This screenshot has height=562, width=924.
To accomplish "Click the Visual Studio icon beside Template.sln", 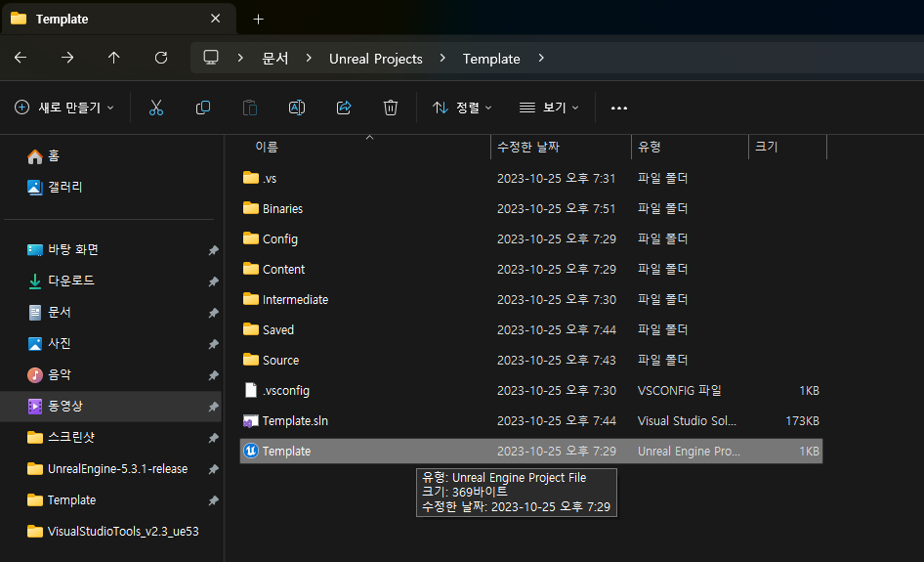I will tap(251, 421).
